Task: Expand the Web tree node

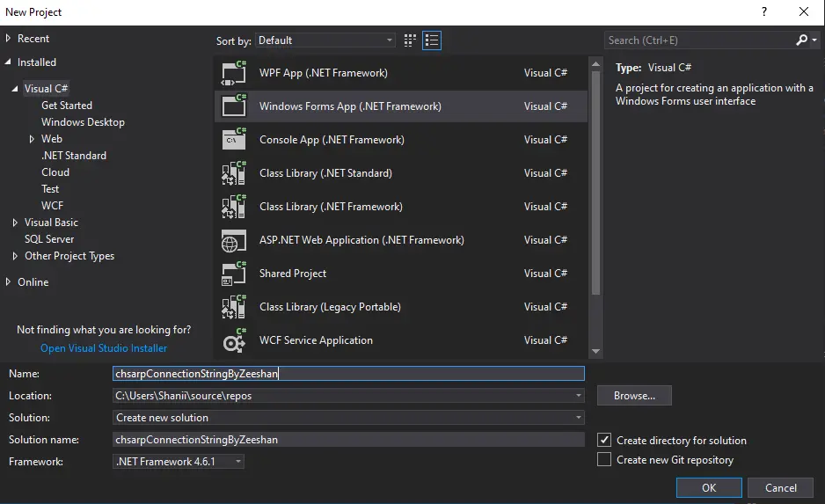Action: (32, 139)
